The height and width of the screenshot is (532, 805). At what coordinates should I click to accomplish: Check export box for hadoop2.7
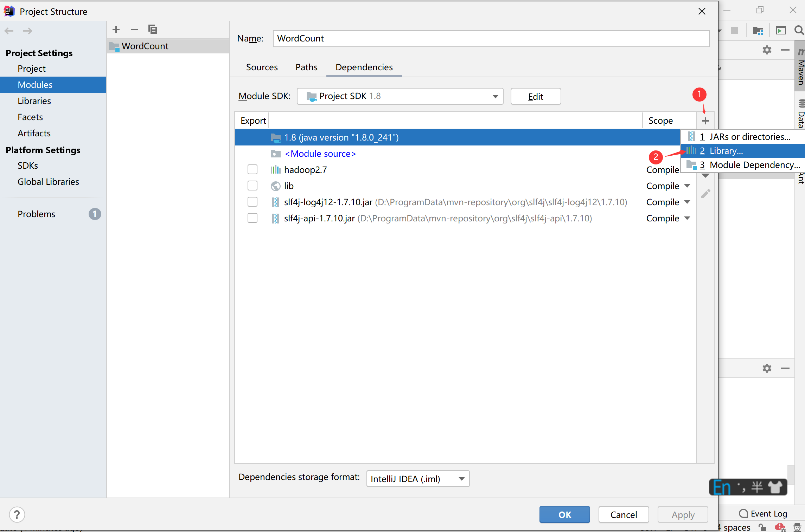pyautogui.click(x=253, y=170)
